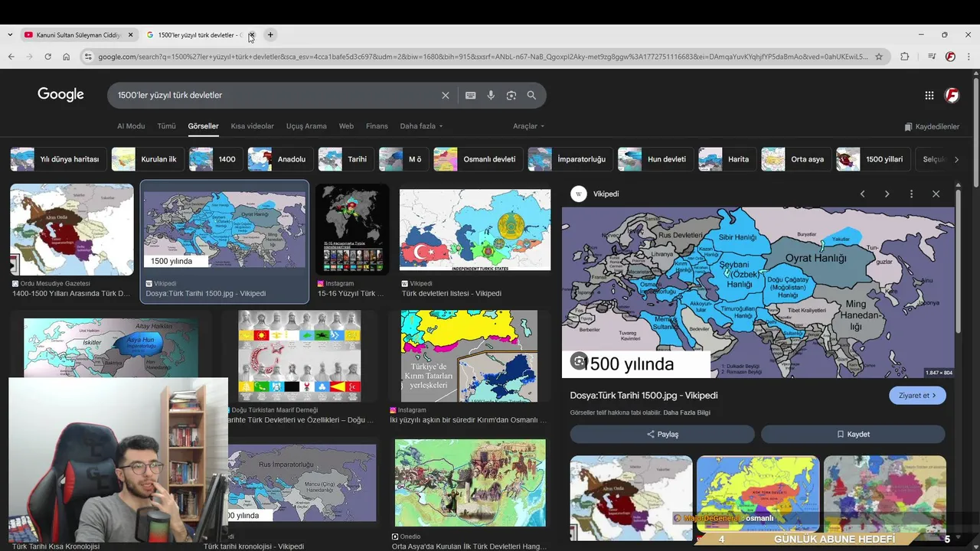Go to browser home page

(x=66, y=57)
